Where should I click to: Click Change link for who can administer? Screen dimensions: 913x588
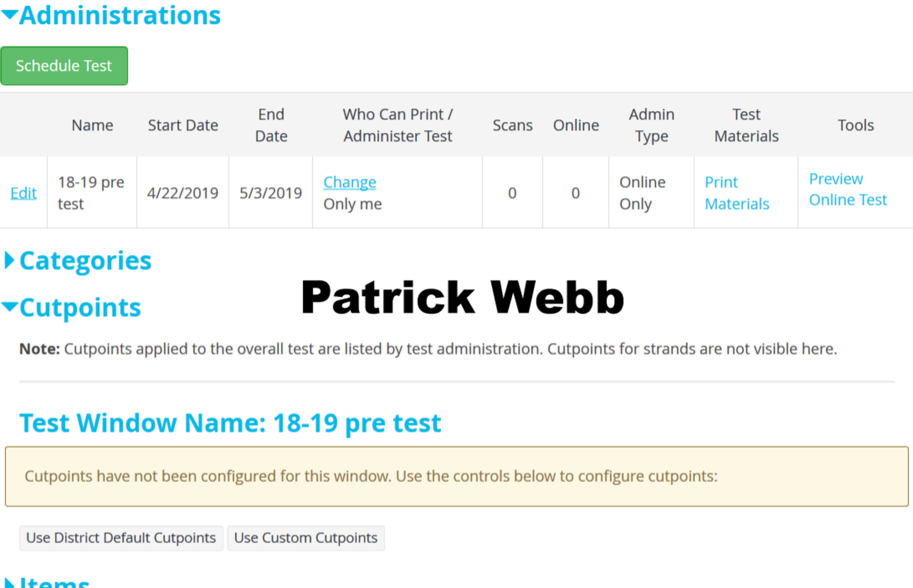(x=350, y=182)
